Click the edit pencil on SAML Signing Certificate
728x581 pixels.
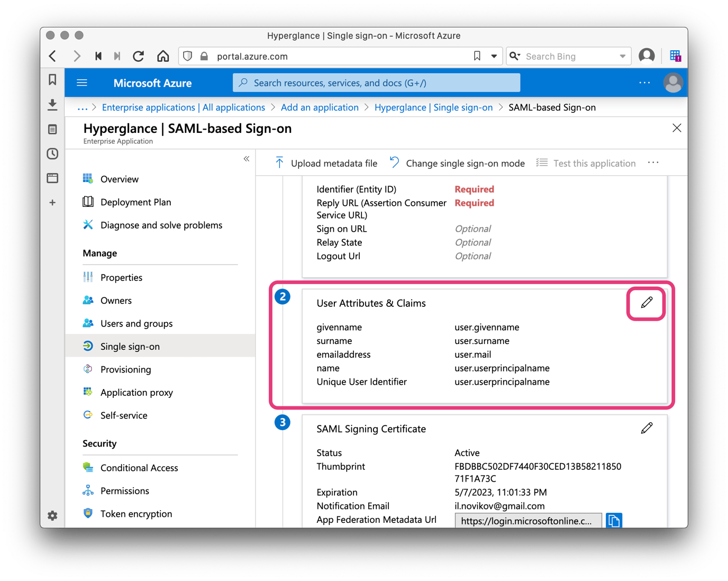pos(647,428)
